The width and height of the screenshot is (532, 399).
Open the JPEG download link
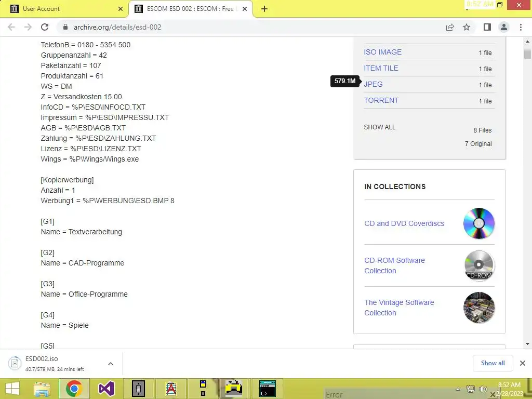pos(373,84)
